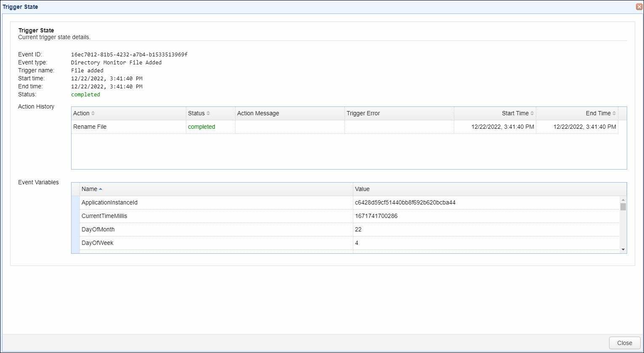Image resolution: width=644 pixels, height=353 pixels.
Task: Select the Rename File action row
Action: pyautogui.click(x=345, y=127)
